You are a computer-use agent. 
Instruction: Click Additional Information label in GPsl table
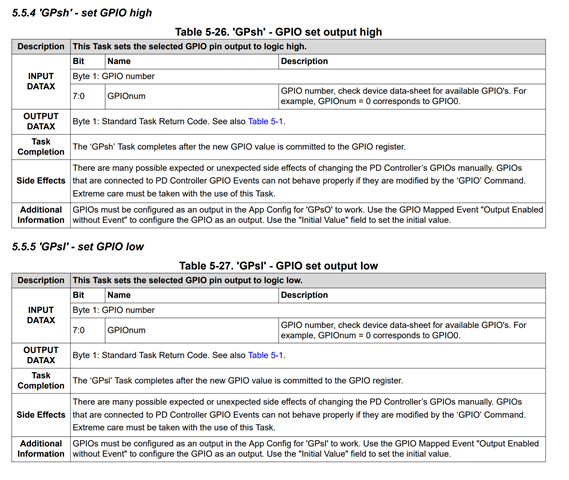point(41,449)
